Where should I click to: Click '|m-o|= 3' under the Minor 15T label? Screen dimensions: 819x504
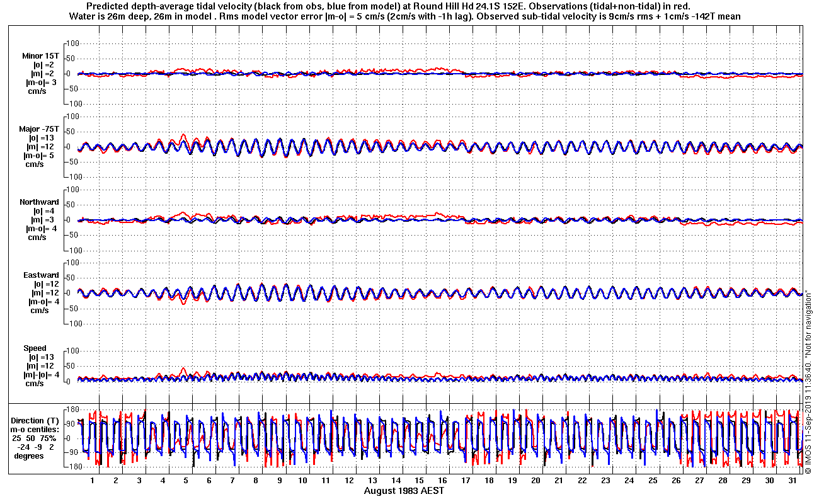pyautogui.click(x=42, y=83)
